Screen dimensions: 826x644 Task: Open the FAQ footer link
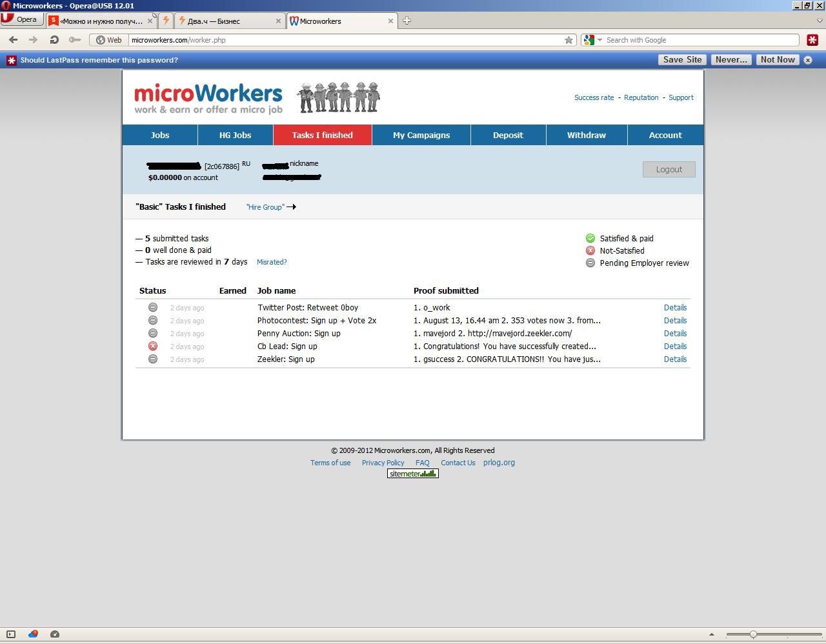[423, 463]
